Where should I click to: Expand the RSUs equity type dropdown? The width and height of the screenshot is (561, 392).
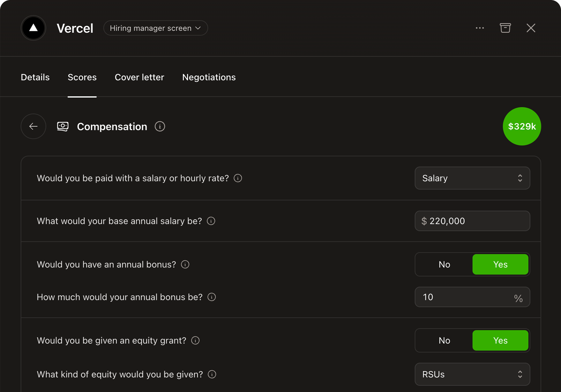[472, 374]
